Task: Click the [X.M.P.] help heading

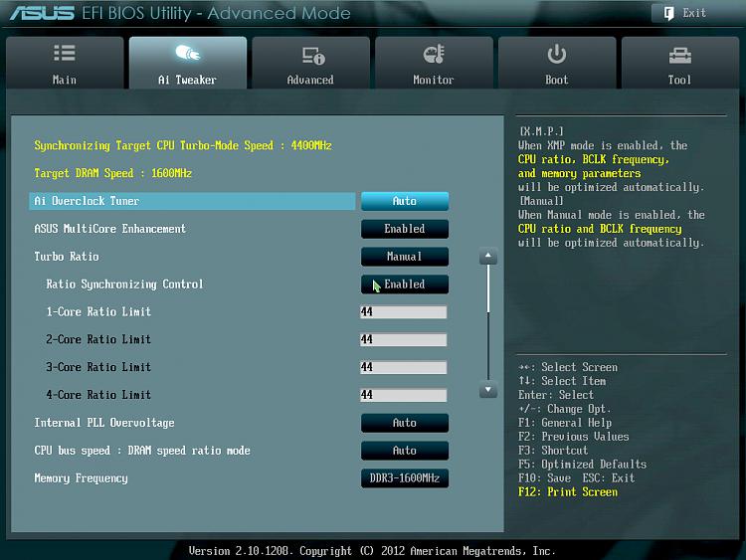Action: tap(541, 131)
